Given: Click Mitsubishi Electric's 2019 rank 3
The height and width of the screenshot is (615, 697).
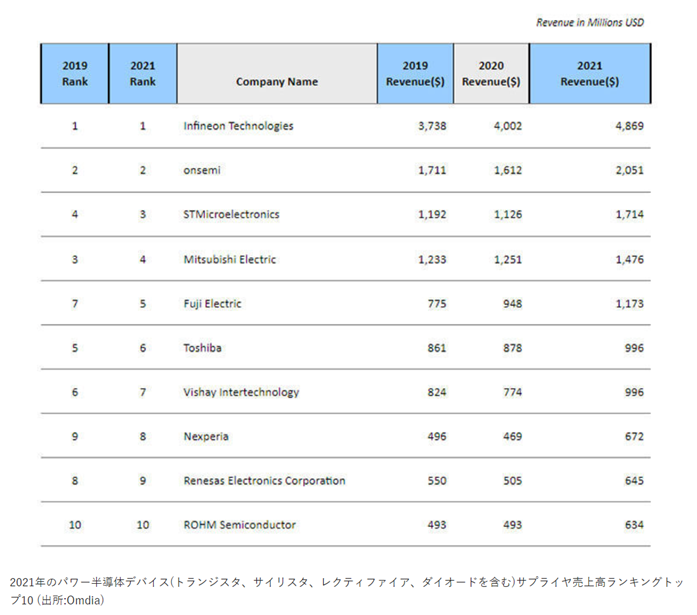Looking at the screenshot, I should pyautogui.click(x=75, y=259).
